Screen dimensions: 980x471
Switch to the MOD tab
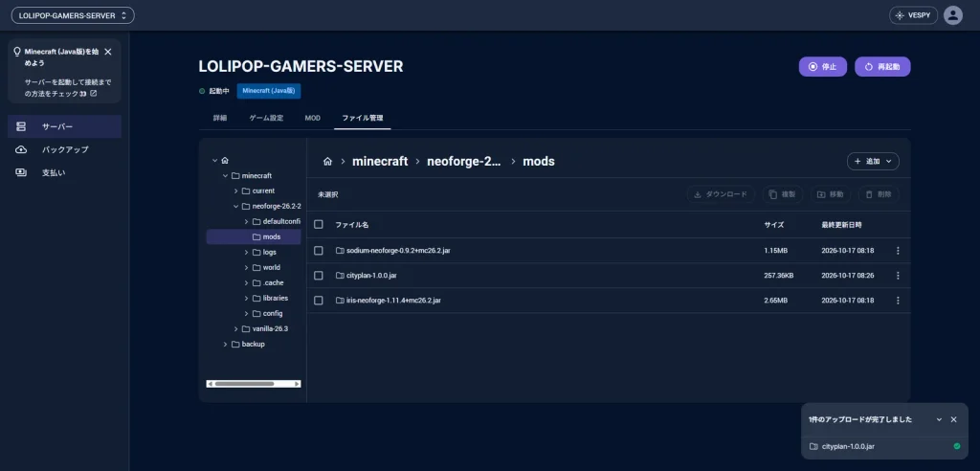pyautogui.click(x=313, y=118)
